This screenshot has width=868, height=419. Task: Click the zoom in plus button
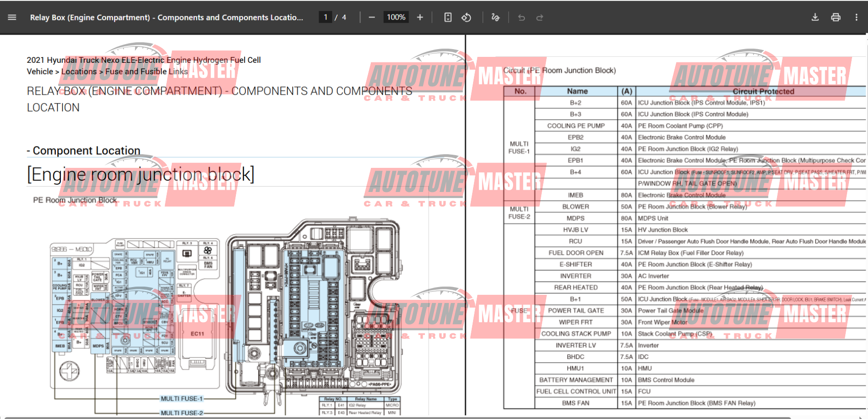(x=420, y=17)
